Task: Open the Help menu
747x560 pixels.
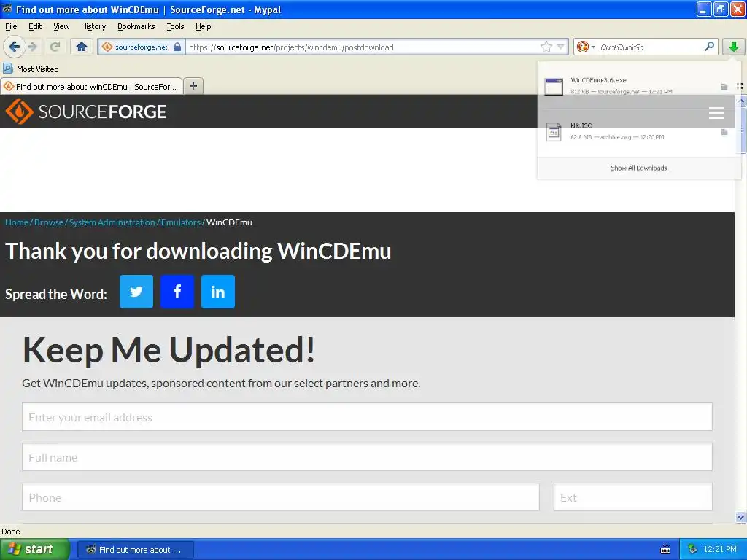Action: tap(203, 26)
